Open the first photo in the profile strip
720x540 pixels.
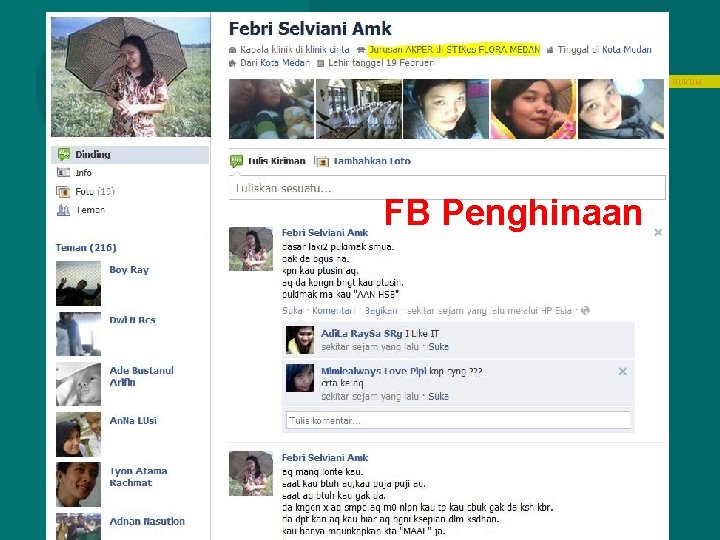pos(271,109)
